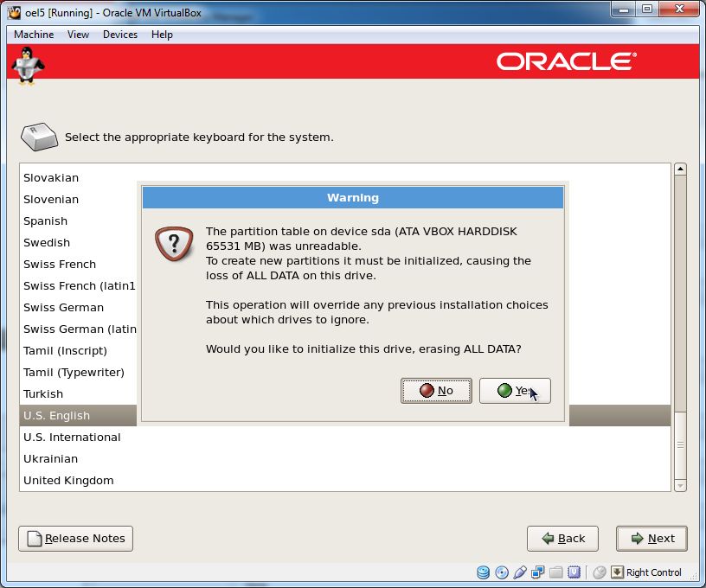Click the question mark warning icon
Viewport: 706px width, 588px height.
click(174, 243)
